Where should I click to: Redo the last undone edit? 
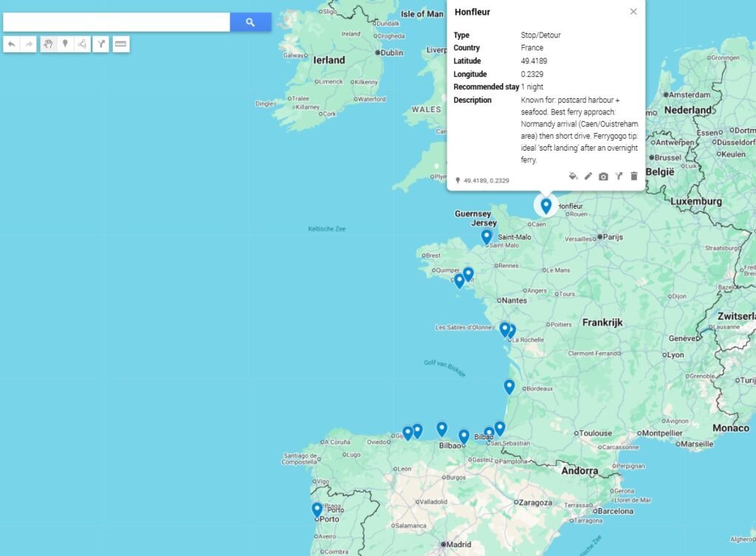pyautogui.click(x=29, y=44)
